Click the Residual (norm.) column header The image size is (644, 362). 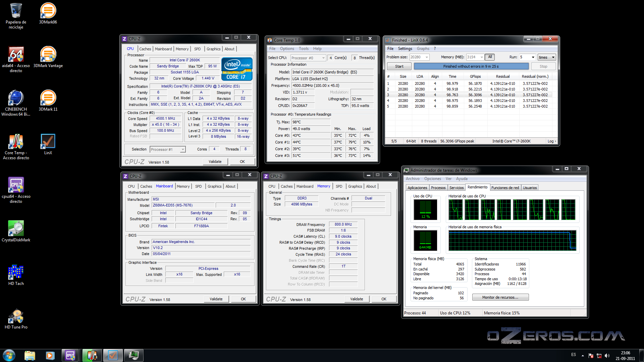tap(535, 76)
